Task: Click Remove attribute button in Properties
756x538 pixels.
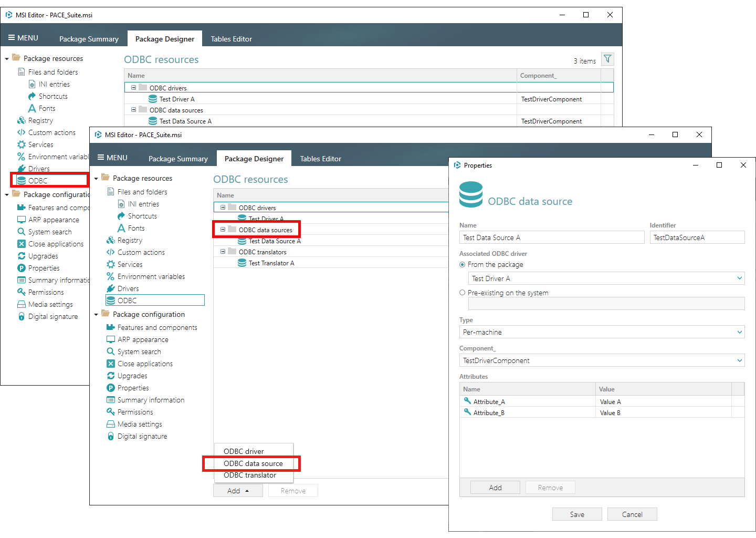Action: 550,488
